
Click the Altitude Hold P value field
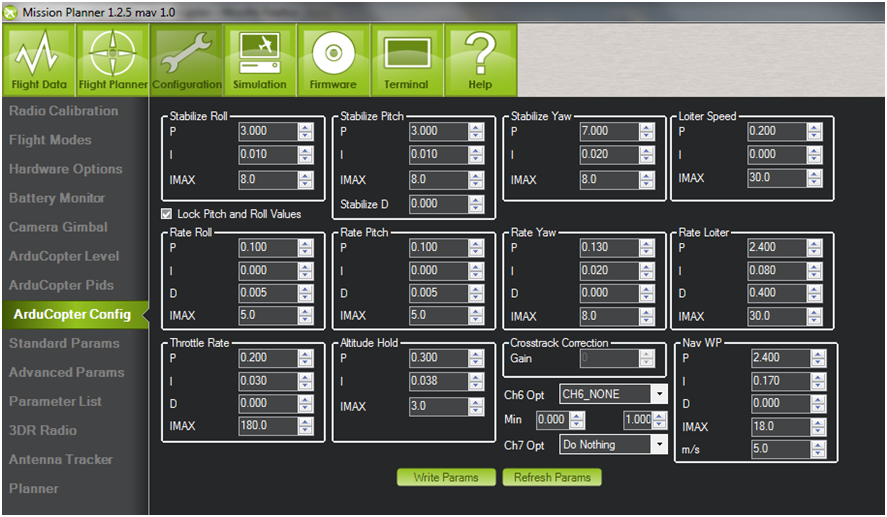(x=439, y=357)
